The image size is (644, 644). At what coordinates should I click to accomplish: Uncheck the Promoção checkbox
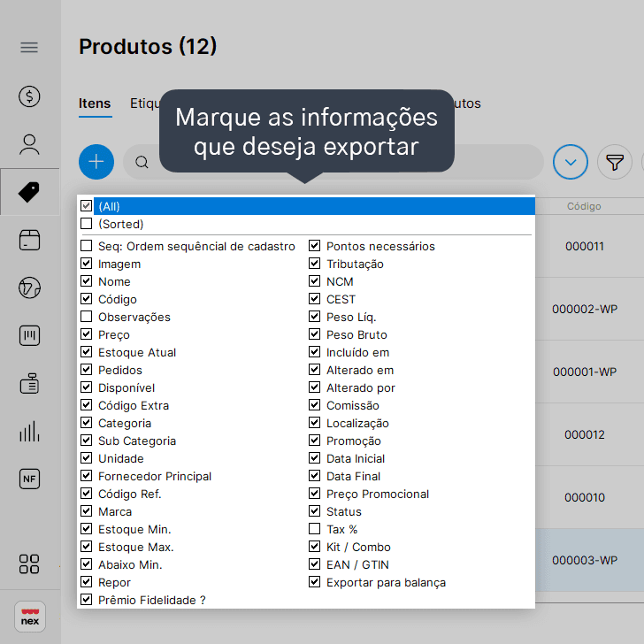pos(315,440)
